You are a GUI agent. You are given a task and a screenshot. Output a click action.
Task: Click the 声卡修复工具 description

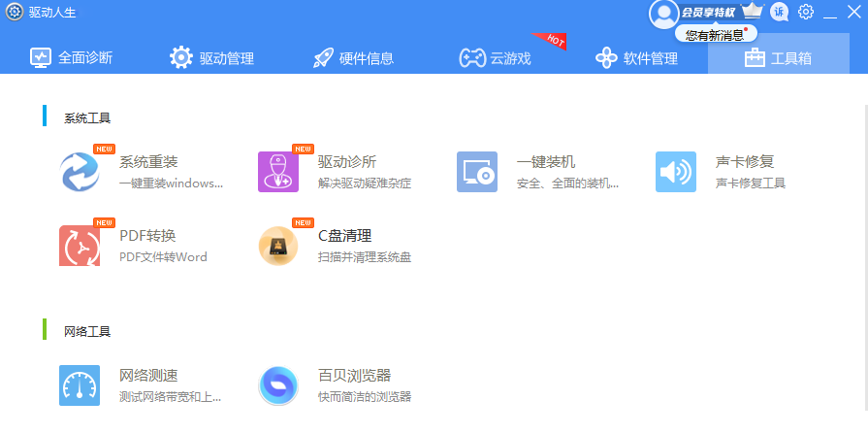tap(750, 183)
